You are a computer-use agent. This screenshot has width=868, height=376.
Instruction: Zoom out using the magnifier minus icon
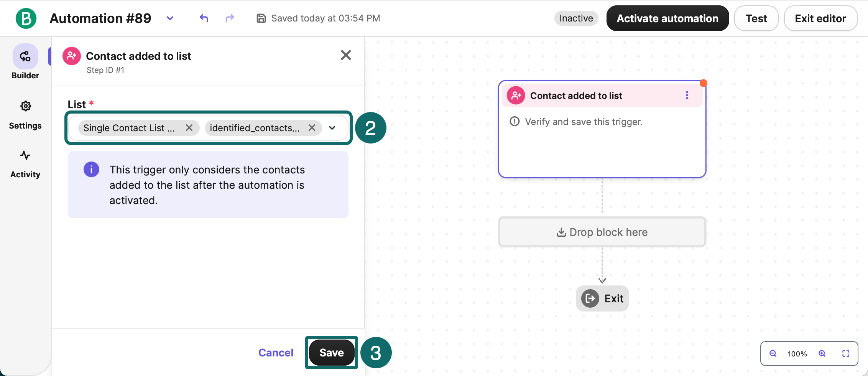click(773, 353)
